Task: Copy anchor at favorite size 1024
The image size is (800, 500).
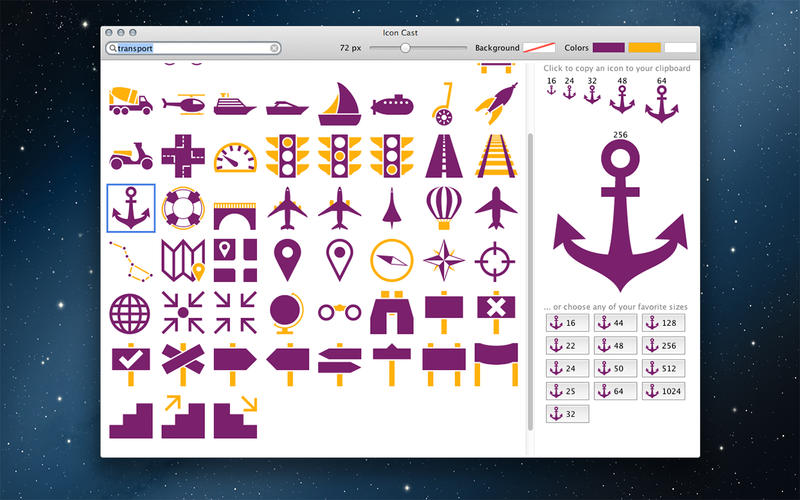Action: click(663, 391)
